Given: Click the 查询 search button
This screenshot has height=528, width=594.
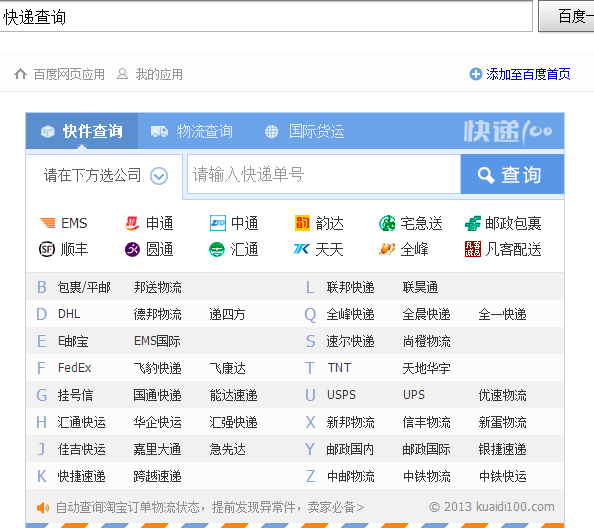Looking at the screenshot, I should tap(512, 175).
